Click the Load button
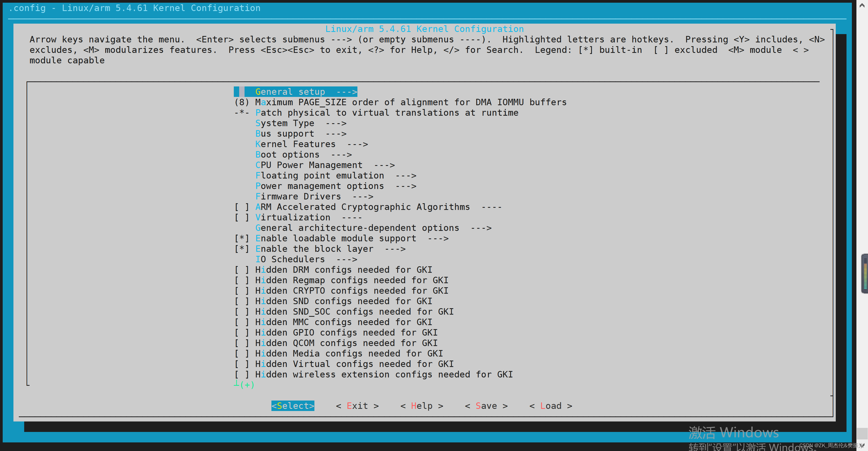The width and height of the screenshot is (868, 451). tap(551, 406)
